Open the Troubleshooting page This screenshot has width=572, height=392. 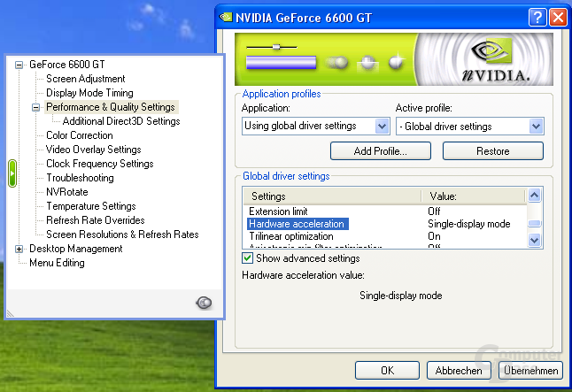coord(80,178)
